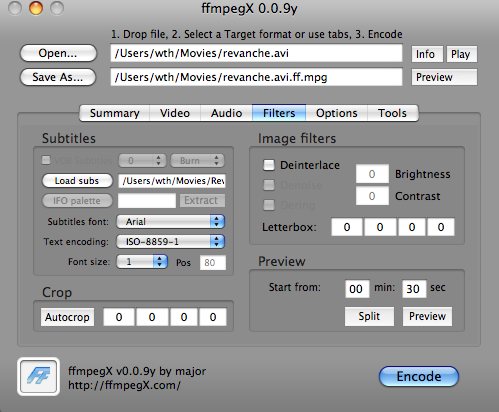Click the fourth Letterbox value field
The height and width of the screenshot is (412, 499).
tap(441, 227)
